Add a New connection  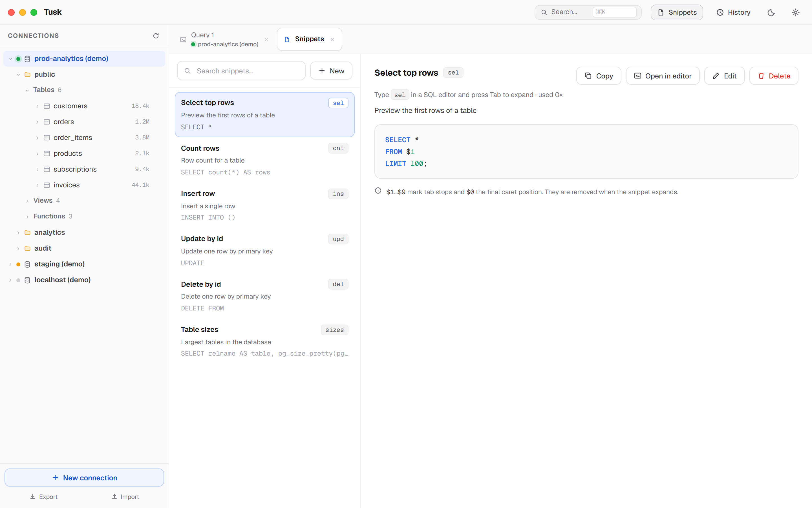(84, 478)
